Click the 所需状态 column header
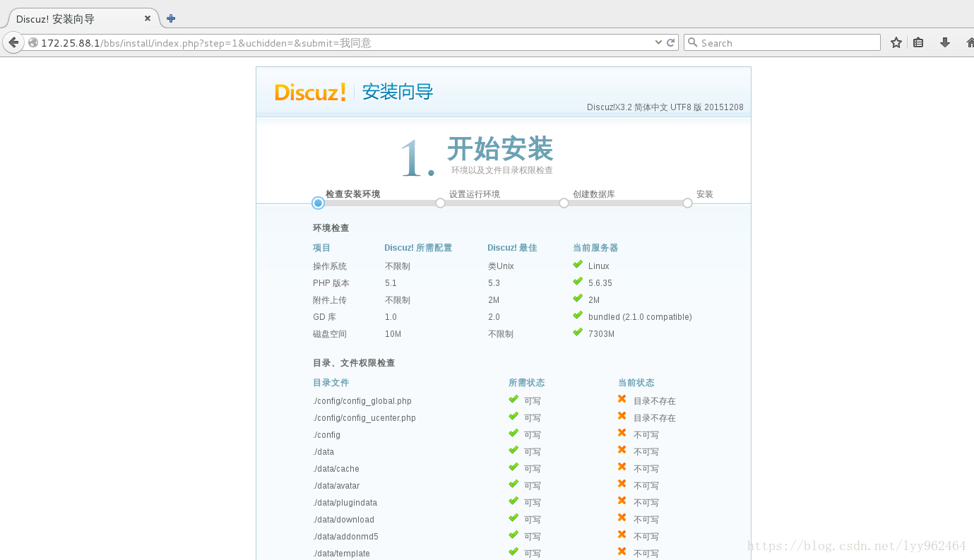 pos(527,383)
